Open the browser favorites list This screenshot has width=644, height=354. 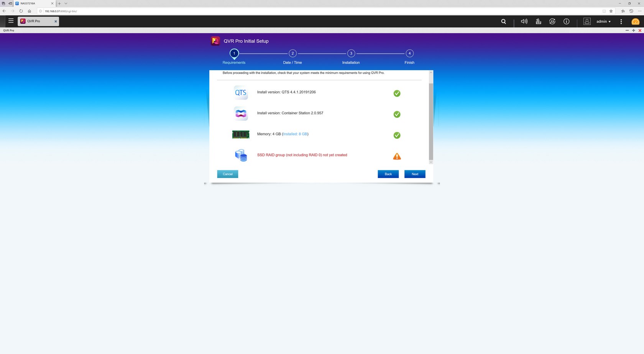click(x=623, y=11)
